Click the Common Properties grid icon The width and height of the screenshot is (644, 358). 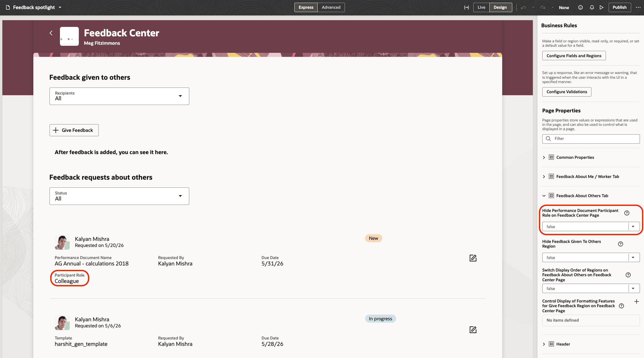(x=551, y=157)
